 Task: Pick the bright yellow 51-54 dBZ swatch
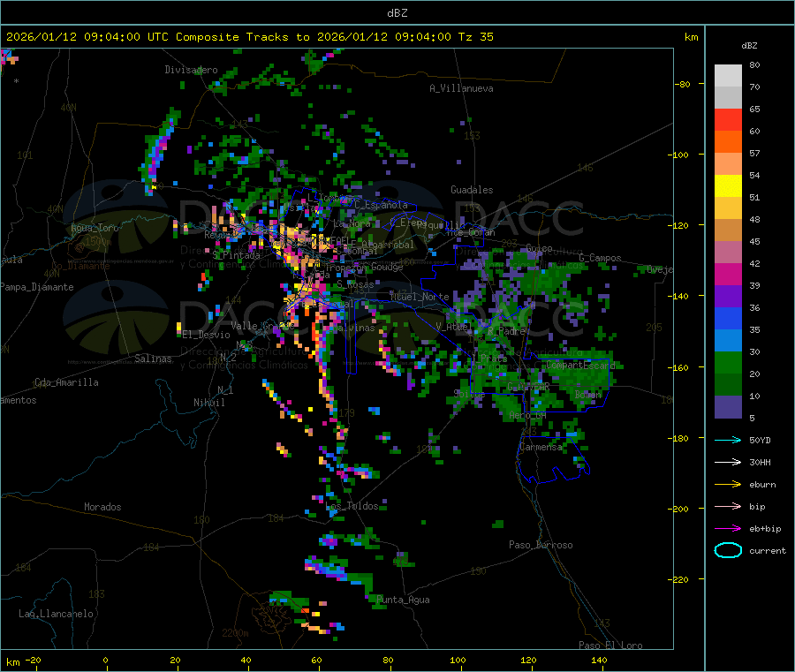[x=728, y=186]
